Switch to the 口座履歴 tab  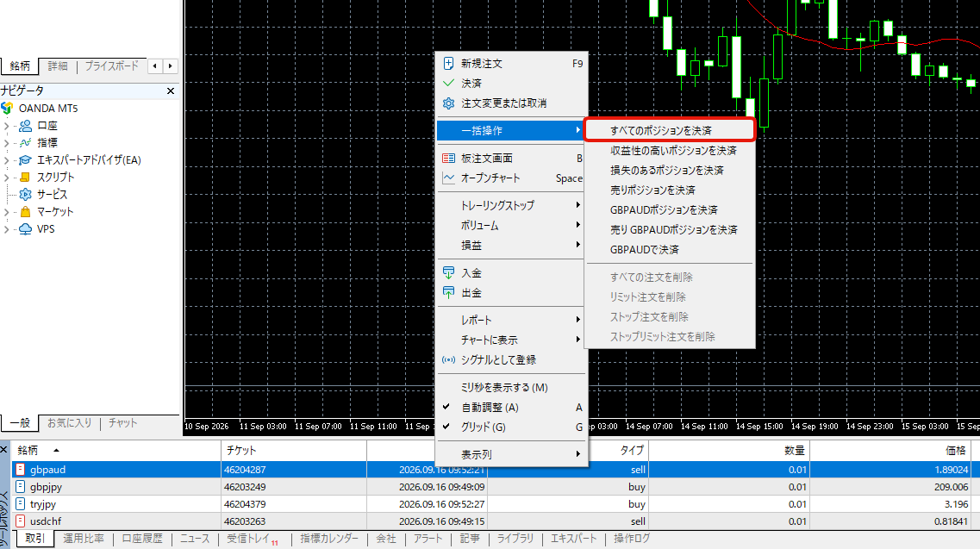click(142, 539)
